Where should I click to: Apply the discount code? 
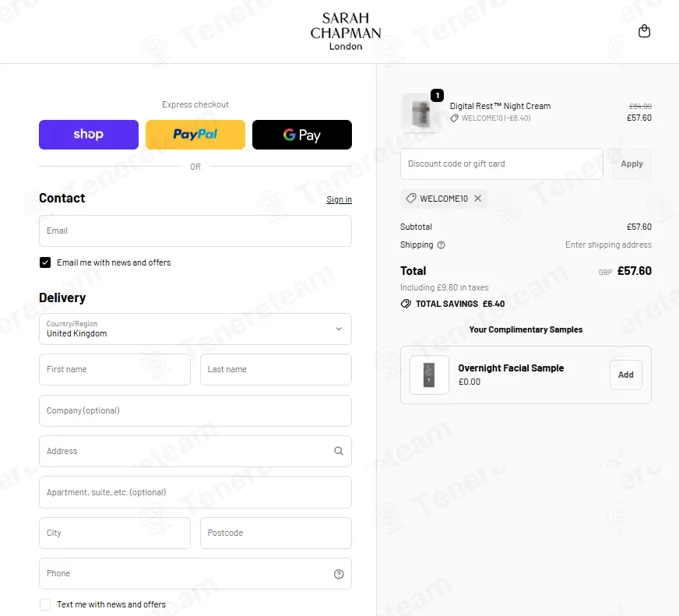[x=632, y=164]
